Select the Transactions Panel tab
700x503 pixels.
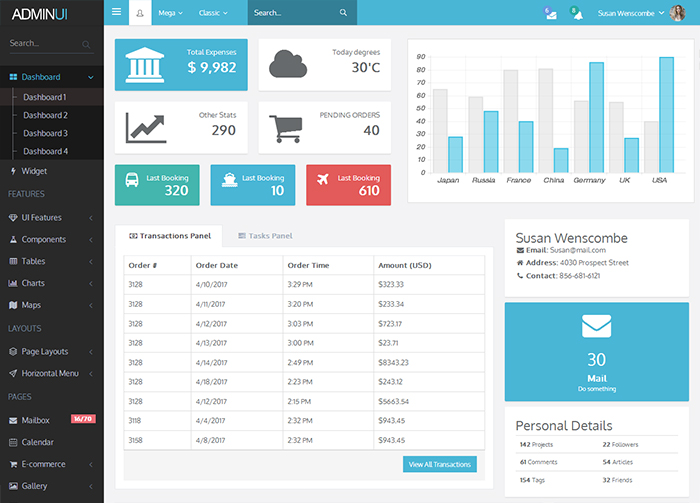[x=169, y=236]
